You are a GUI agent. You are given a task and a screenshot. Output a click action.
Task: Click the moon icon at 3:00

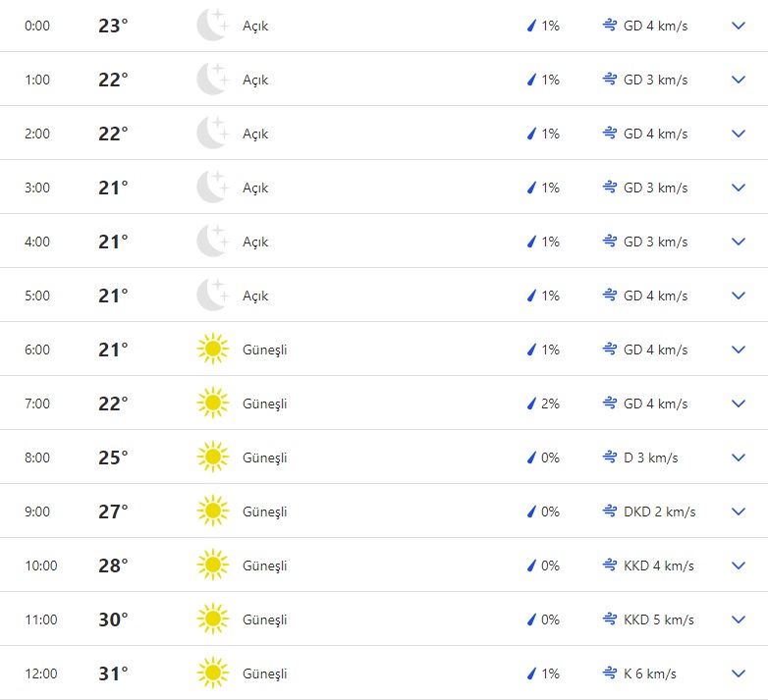212,188
